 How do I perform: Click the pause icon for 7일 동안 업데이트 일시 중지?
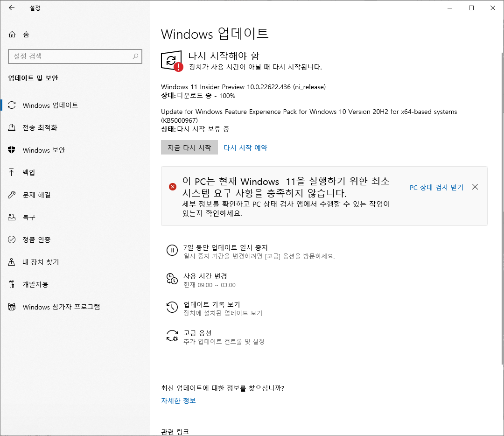tap(172, 250)
